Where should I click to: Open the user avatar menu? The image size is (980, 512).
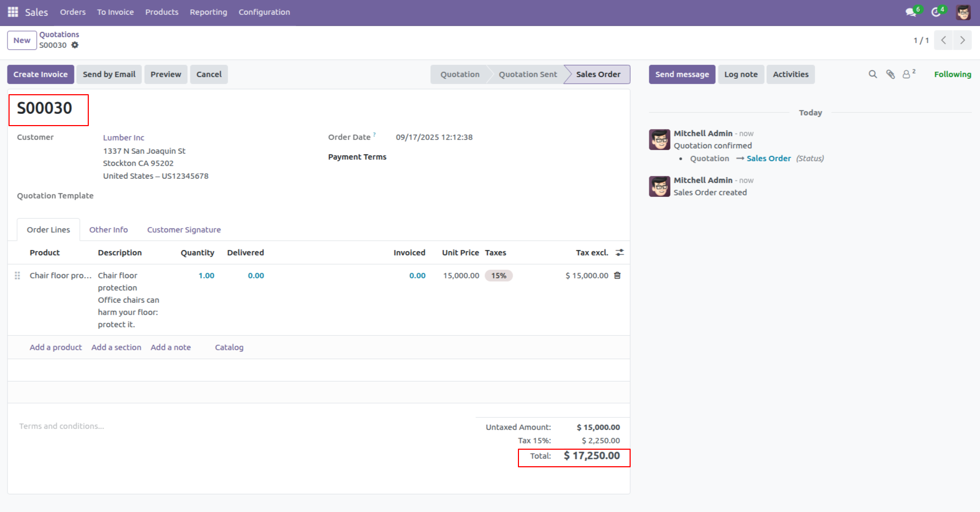(x=963, y=12)
